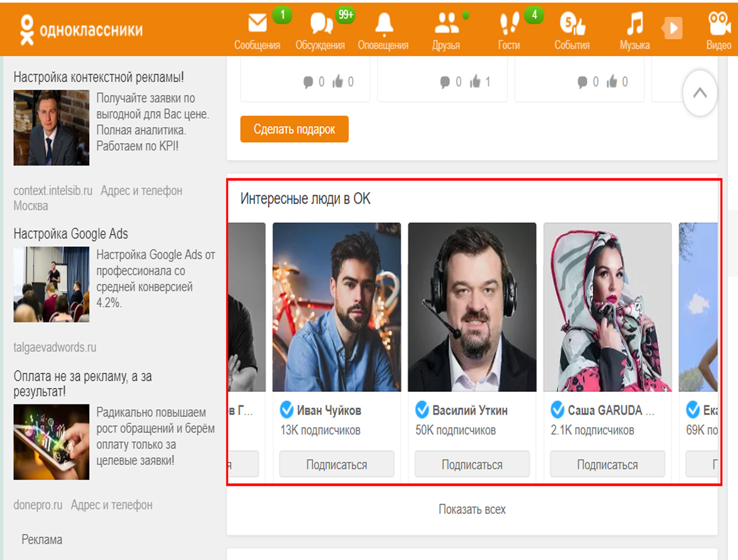Click the music player play button
The width and height of the screenshot is (738, 560).
(673, 29)
